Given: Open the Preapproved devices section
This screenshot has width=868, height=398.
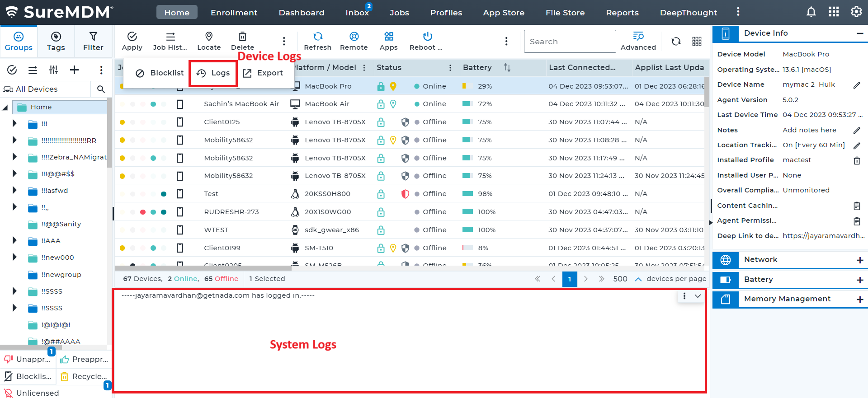Looking at the screenshot, I should pyautogui.click(x=84, y=360).
